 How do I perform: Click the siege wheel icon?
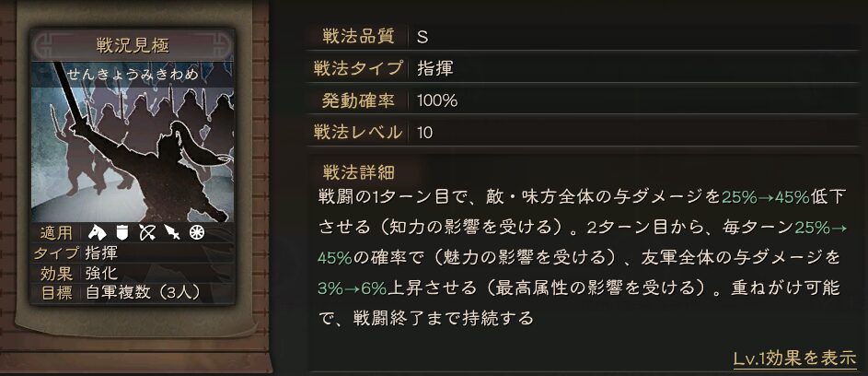click(x=196, y=233)
